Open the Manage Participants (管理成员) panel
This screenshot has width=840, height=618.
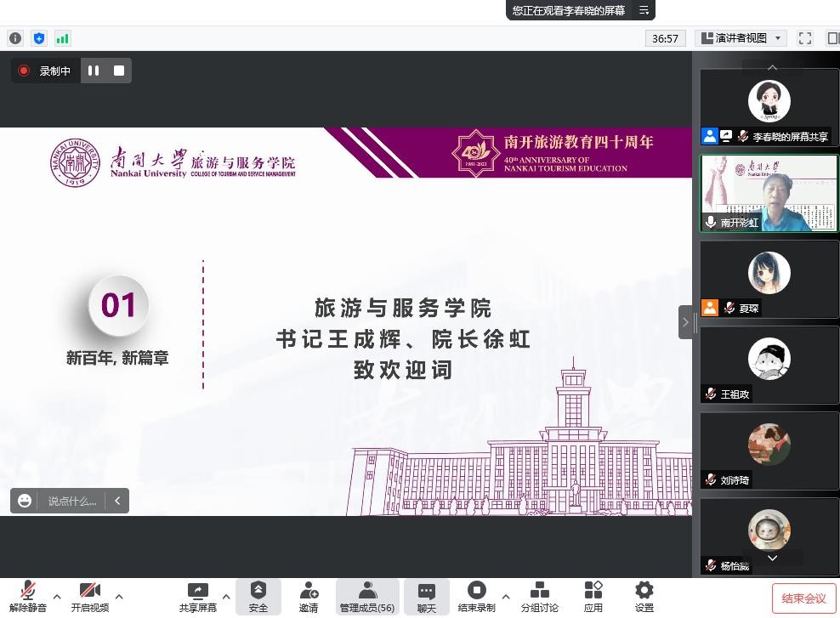(x=367, y=597)
